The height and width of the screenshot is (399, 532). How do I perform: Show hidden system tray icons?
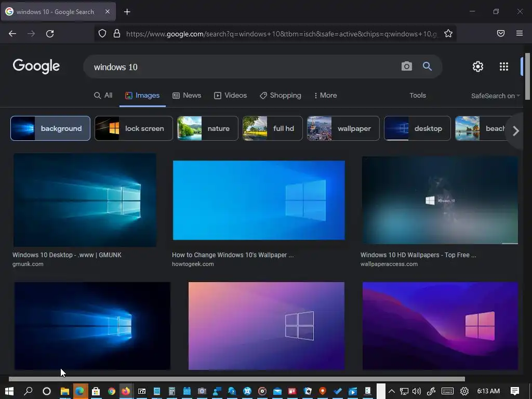(392, 391)
